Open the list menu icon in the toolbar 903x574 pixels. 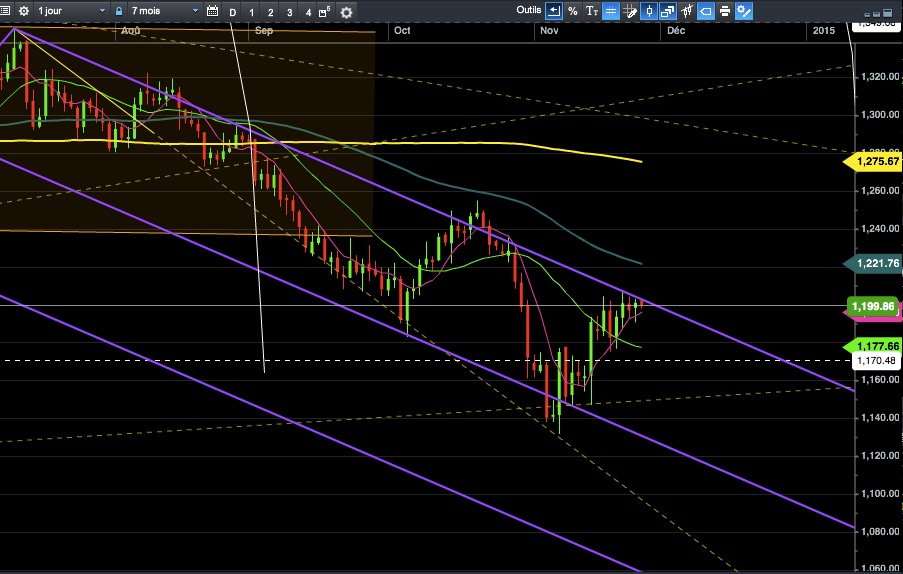pos(5,10)
